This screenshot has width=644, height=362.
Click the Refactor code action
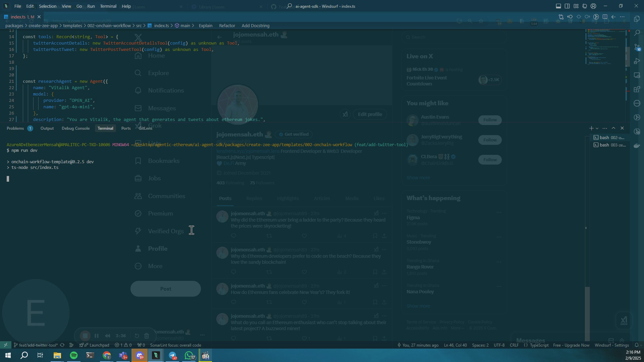[227, 25]
